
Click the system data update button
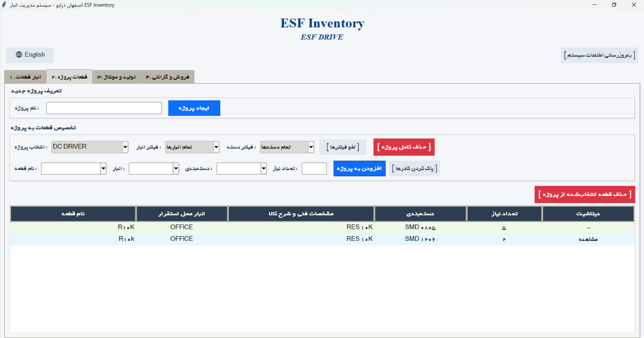pyautogui.click(x=599, y=55)
